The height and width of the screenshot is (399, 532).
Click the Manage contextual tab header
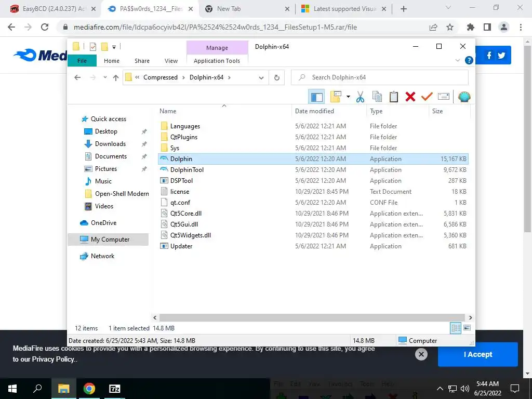(x=217, y=48)
